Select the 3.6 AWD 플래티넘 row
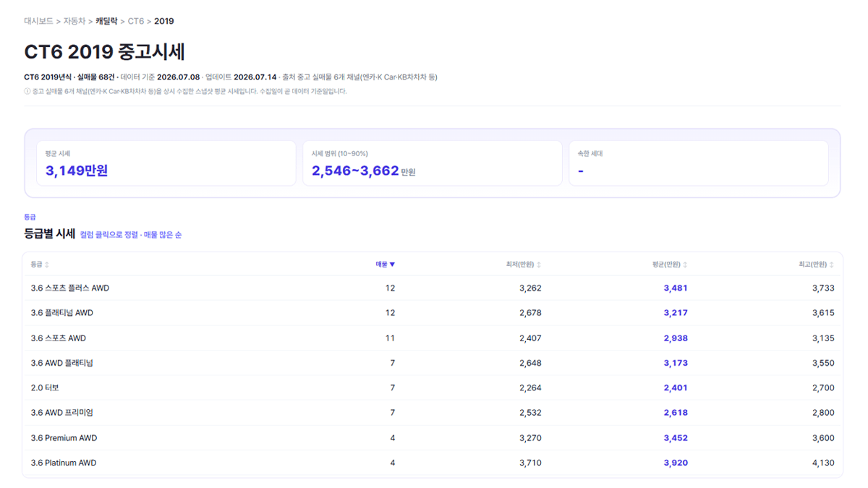Viewport: 868px width, 488px height. pos(433,363)
